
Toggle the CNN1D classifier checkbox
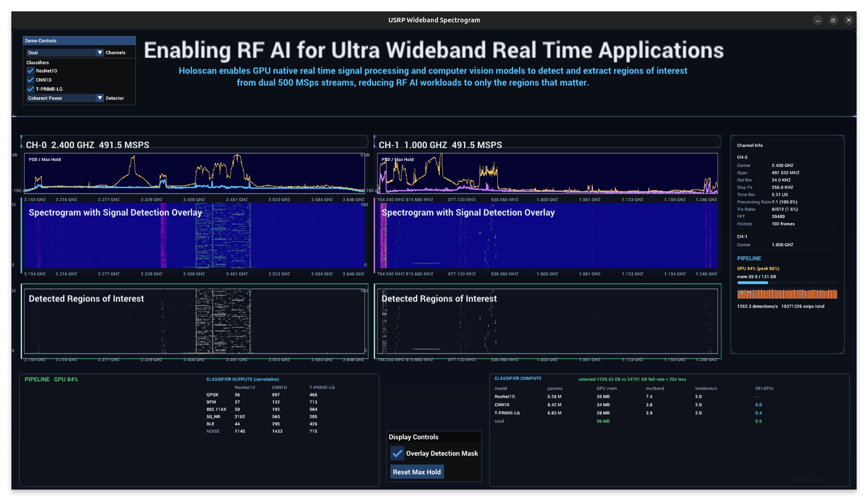pos(31,80)
